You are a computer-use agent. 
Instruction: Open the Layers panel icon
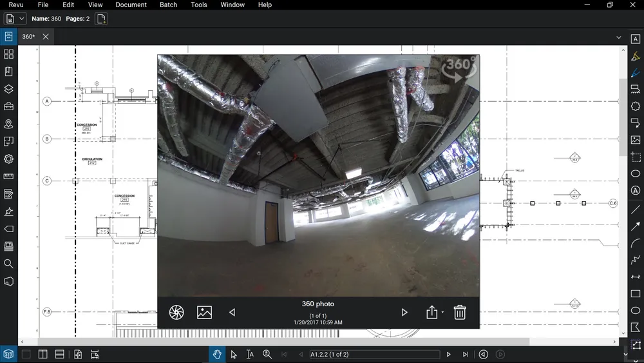tap(8, 89)
